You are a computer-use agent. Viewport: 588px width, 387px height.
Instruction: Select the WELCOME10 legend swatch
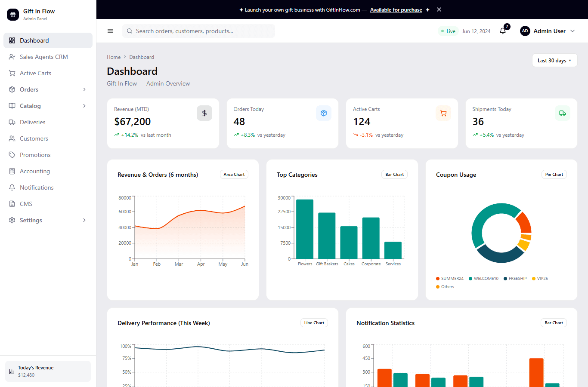[470, 279]
